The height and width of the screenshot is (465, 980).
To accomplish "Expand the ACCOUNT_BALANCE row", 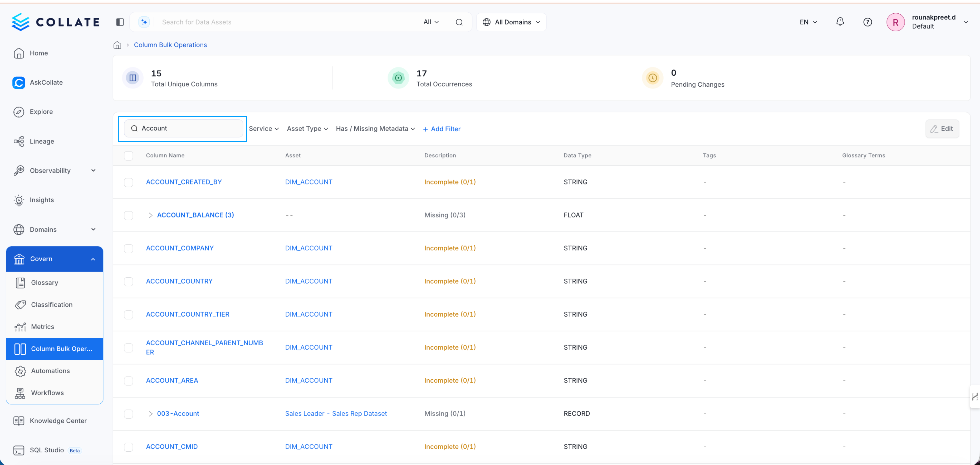I will click(151, 215).
